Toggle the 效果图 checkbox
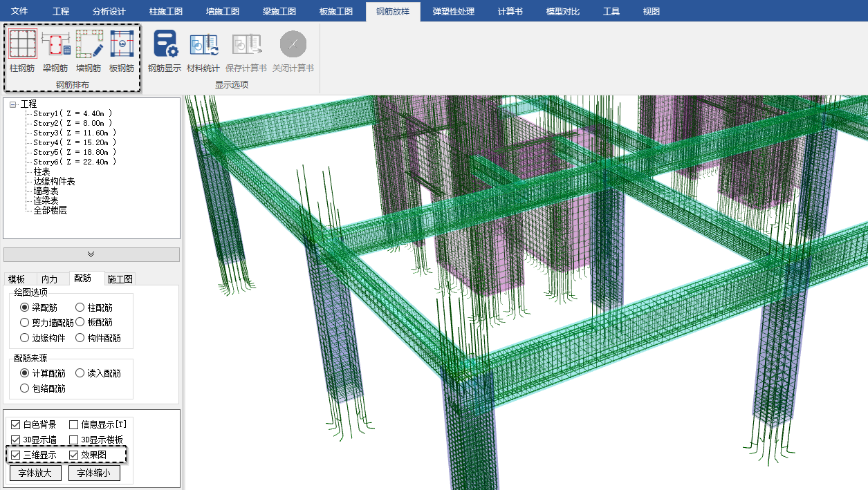 point(74,455)
